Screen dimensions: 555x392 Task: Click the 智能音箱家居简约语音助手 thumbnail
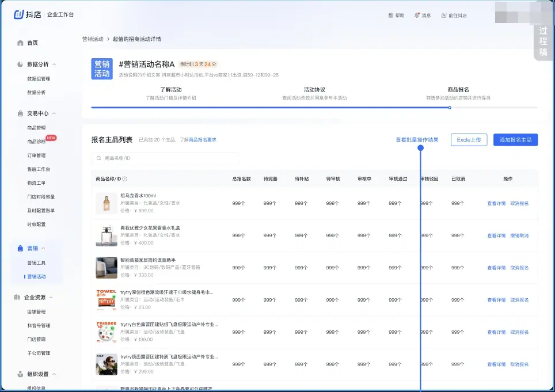click(107, 268)
